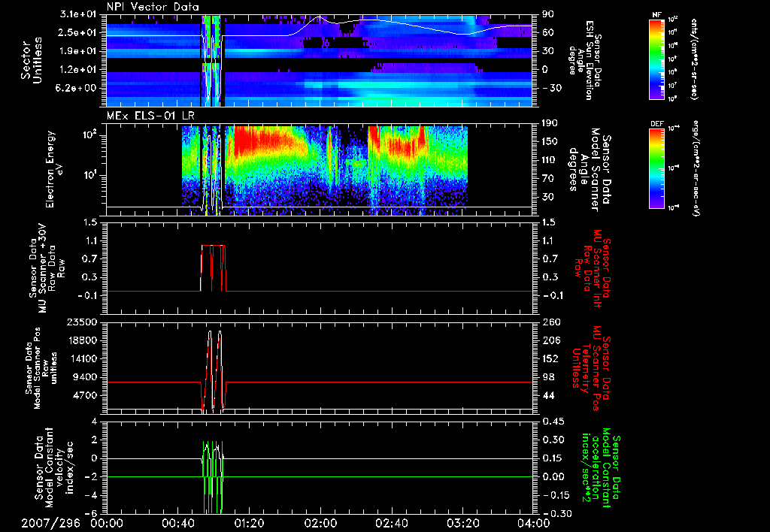Click the 152 telemetry tick value
This screenshot has height=532, width=770.
click(x=551, y=358)
